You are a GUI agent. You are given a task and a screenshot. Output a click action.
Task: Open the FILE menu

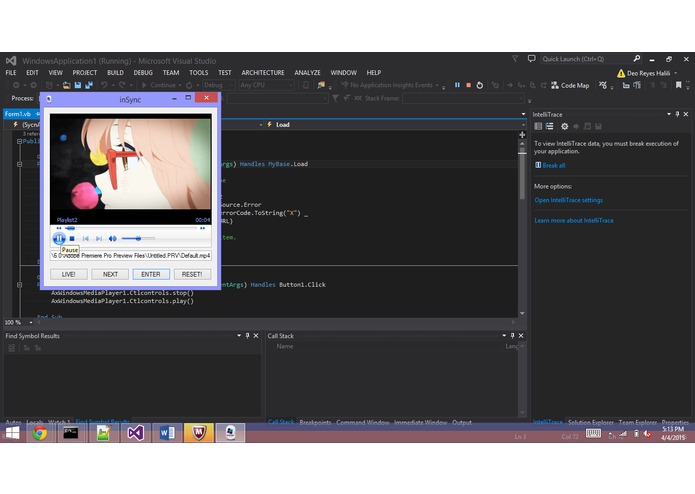[x=11, y=73]
